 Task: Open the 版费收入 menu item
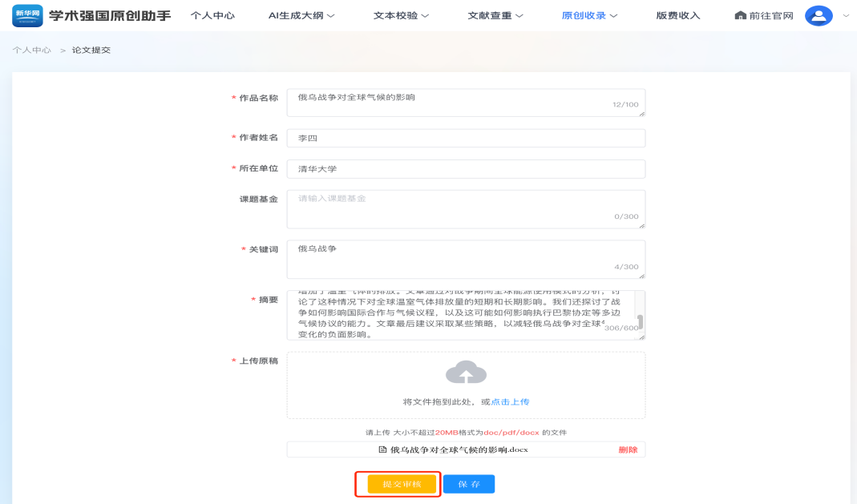[x=677, y=16]
